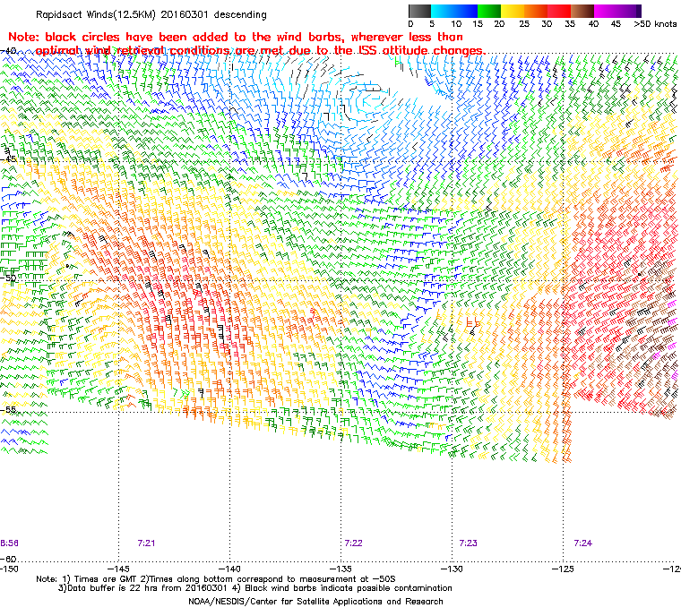Click the longitude label '-135'
Image resolution: width=681 pixels, height=616 pixels.
(x=340, y=569)
